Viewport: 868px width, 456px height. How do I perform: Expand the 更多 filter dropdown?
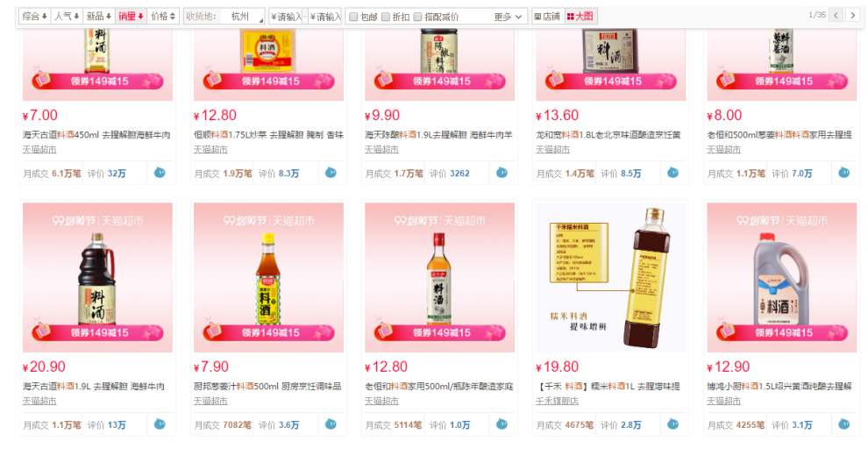508,18
